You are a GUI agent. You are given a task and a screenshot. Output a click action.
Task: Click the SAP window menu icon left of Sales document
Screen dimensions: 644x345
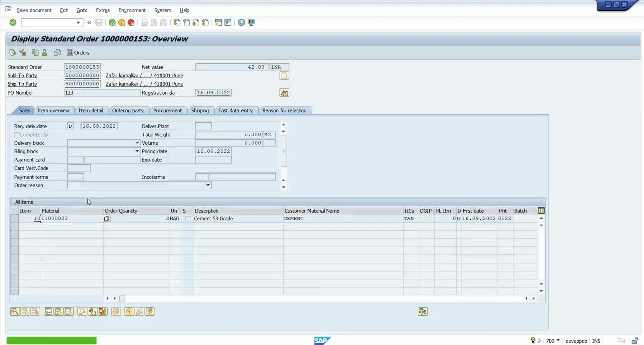click(9, 10)
